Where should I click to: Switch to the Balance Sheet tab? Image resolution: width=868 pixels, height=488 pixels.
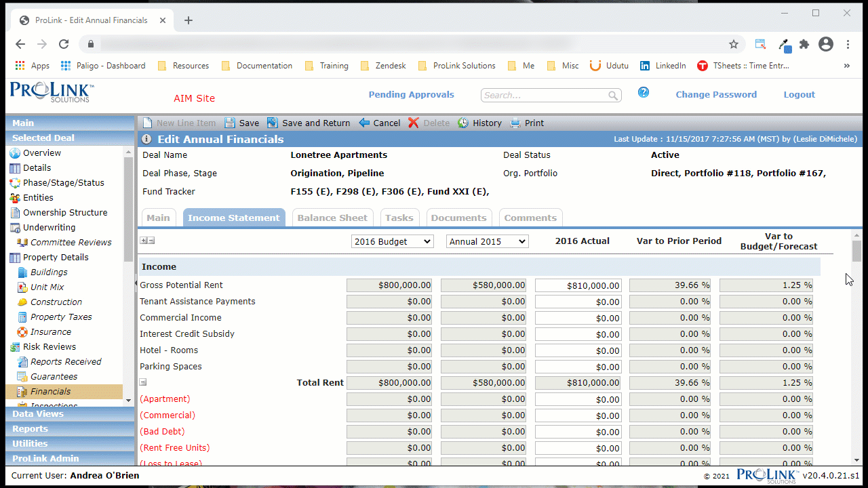tap(332, 218)
